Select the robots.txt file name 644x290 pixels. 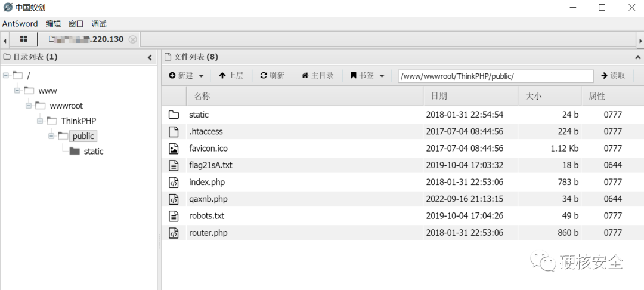click(x=206, y=216)
